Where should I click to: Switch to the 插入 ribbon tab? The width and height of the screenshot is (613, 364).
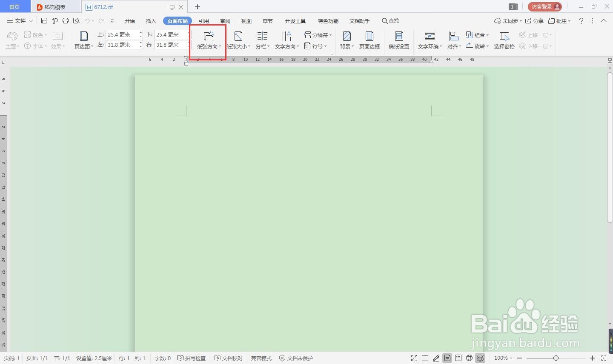151,20
